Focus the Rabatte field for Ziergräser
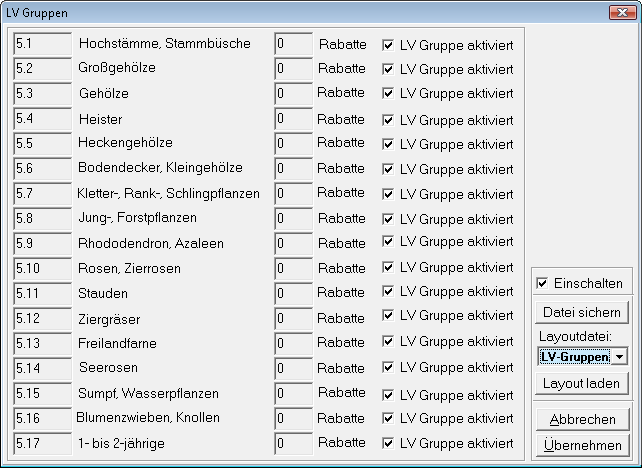Viewport: 642px width, 468px height. (x=292, y=318)
